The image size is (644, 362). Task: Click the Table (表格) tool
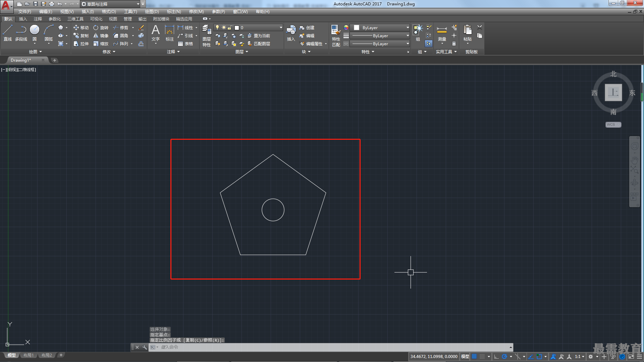pyautogui.click(x=185, y=44)
